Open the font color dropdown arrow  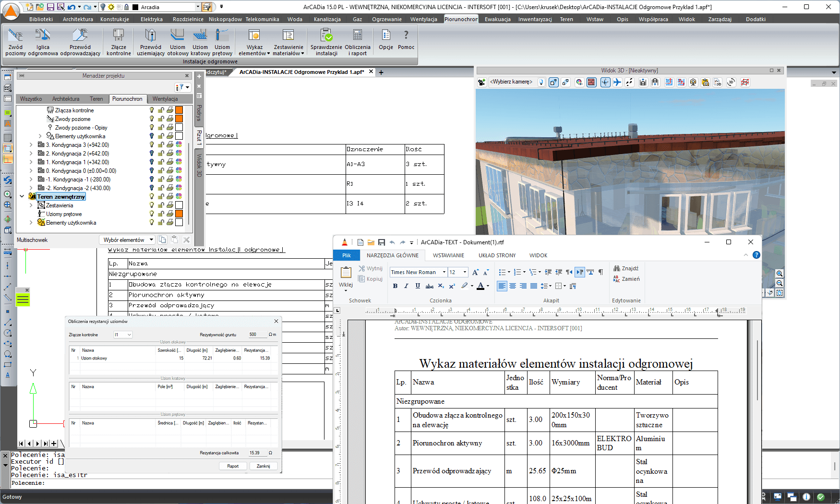pos(488,286)
